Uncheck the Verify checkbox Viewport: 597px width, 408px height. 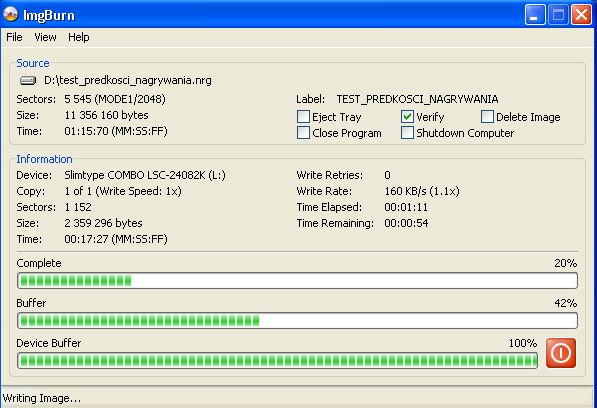407,116
